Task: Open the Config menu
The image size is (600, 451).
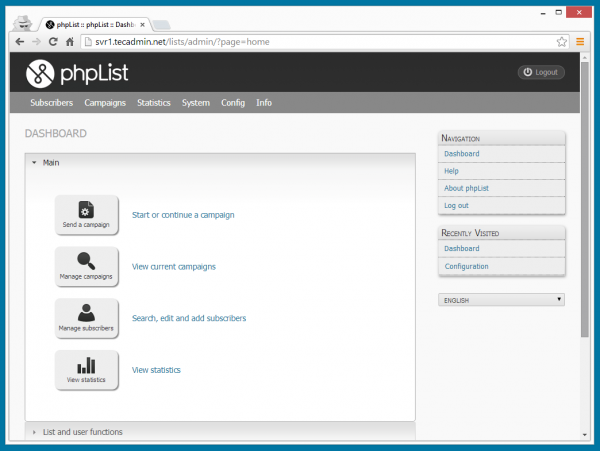Action: (233, 103)
